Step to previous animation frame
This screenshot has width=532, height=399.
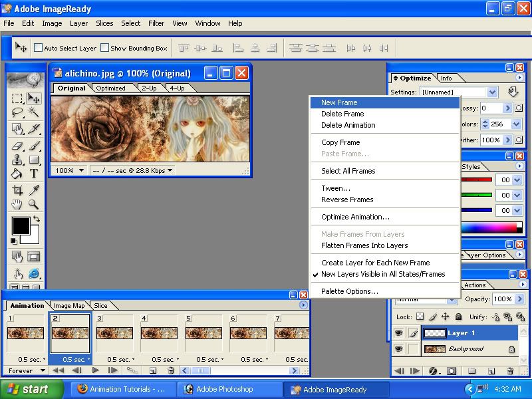point(76,370)
